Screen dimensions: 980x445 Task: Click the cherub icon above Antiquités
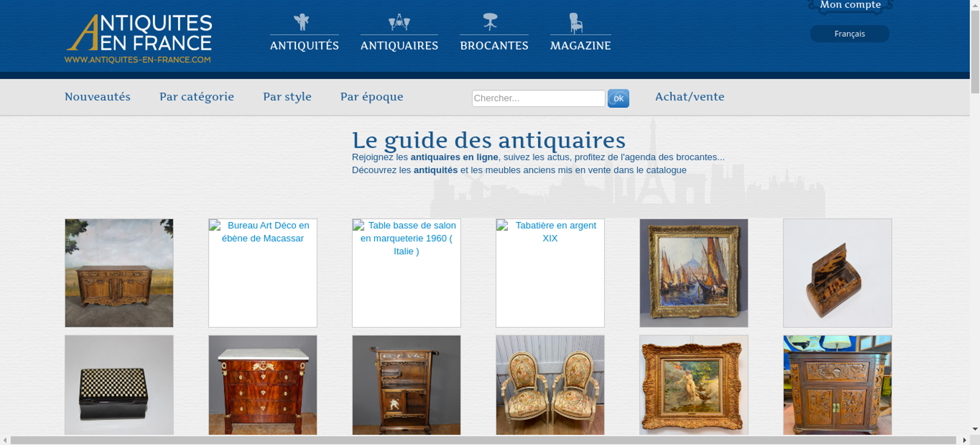coord(302,22)
